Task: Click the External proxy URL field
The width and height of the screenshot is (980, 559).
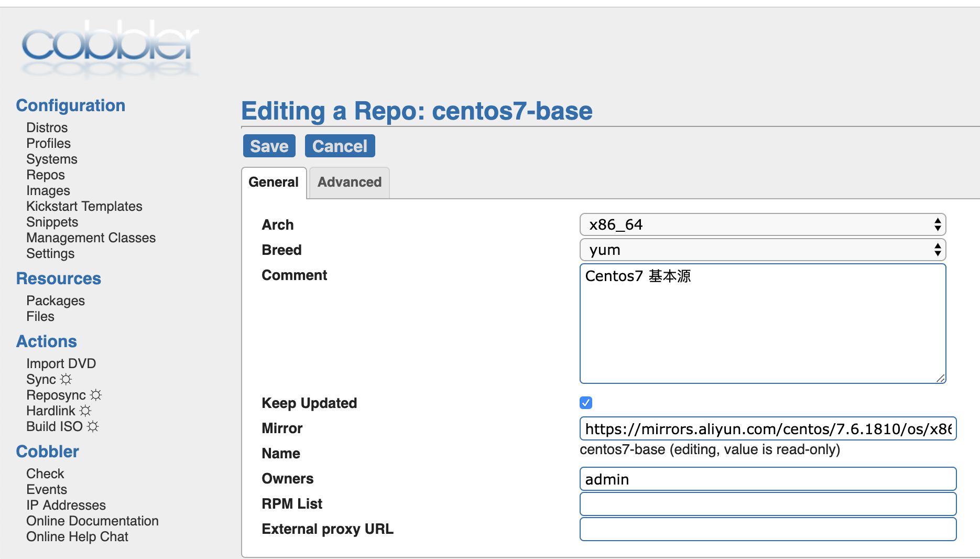Action: tap(768, 529)
